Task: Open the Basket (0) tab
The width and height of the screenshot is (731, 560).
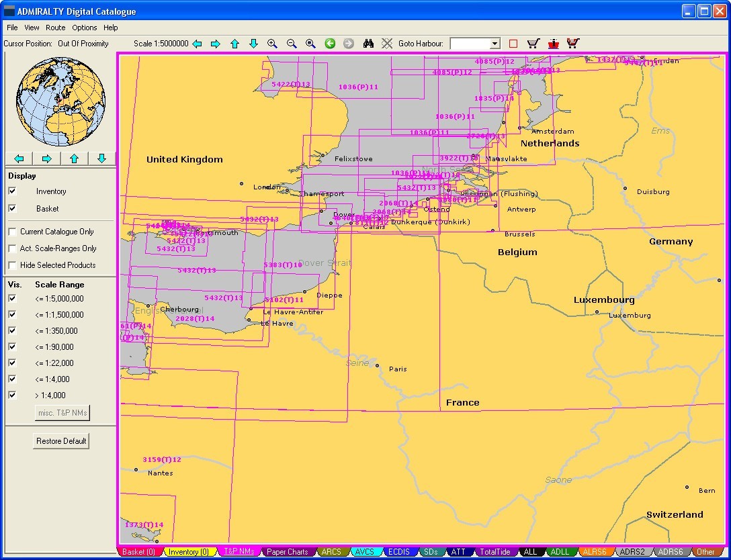Action: pyautogui.click(x=138, y=552)
